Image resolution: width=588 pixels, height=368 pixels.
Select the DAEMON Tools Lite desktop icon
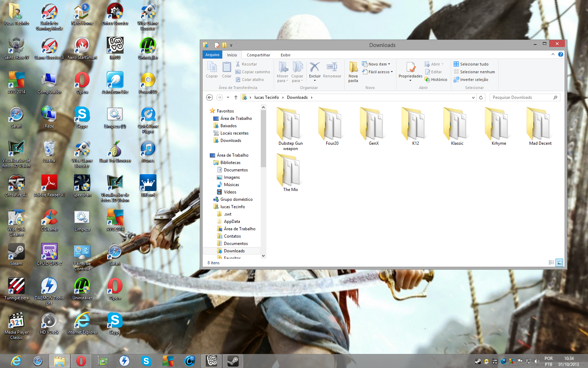(49, 291)
